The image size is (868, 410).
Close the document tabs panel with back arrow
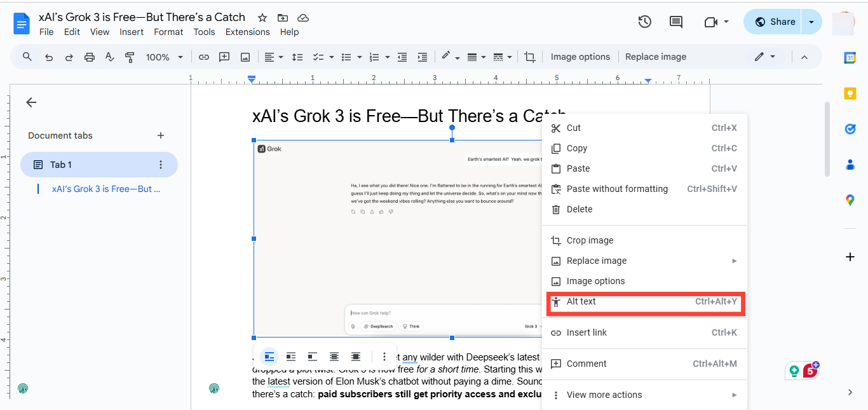click(x=31, y=102)
